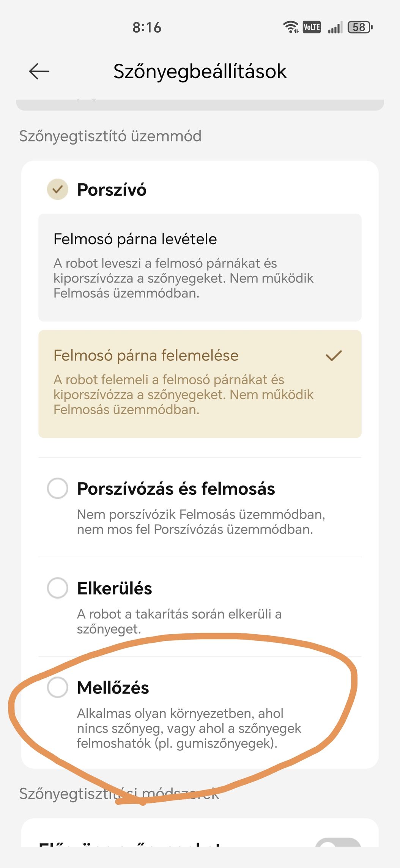Select the Mellőzés radio button
Viewport: 400px width, 868px height.
[57, 687]
